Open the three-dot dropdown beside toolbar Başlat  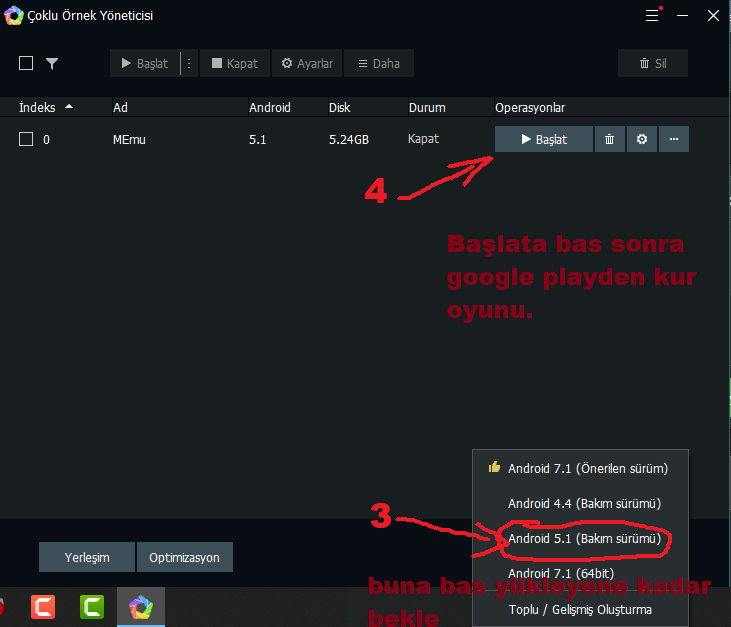[189, 63]
